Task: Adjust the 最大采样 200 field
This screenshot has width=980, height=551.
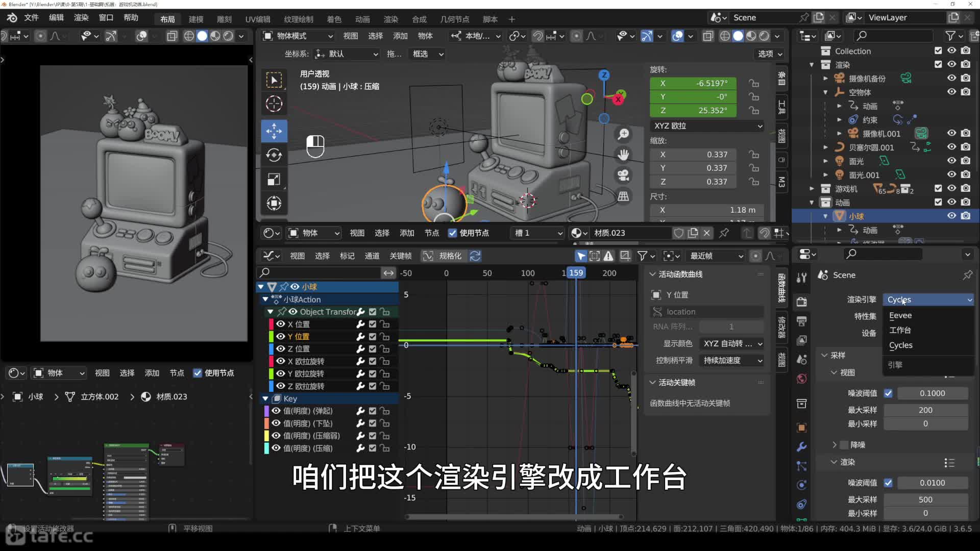Action: click(925, 410)
